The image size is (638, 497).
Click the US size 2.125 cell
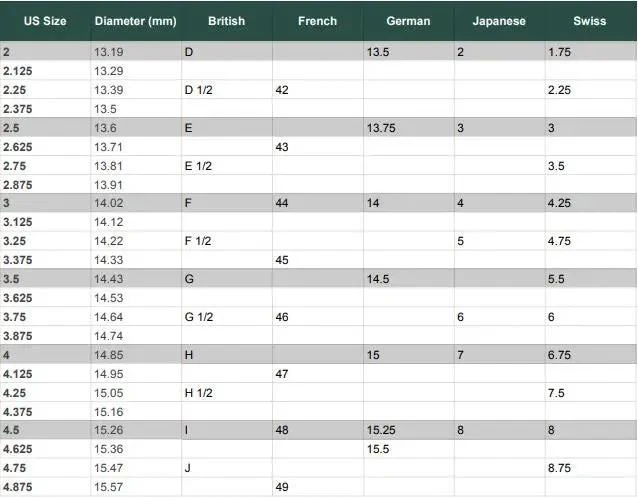[45, 71]
